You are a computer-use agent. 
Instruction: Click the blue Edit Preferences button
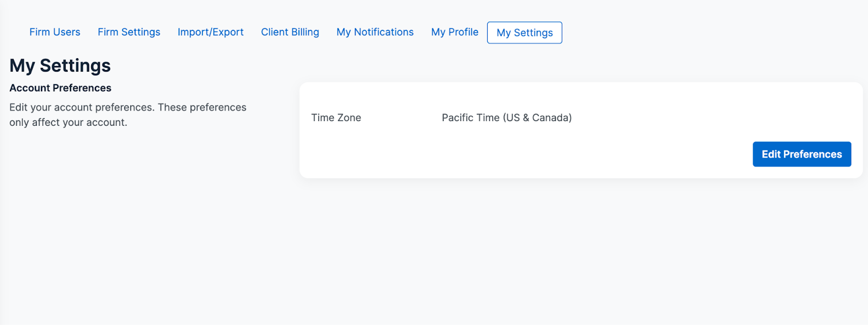click(801, 154)
